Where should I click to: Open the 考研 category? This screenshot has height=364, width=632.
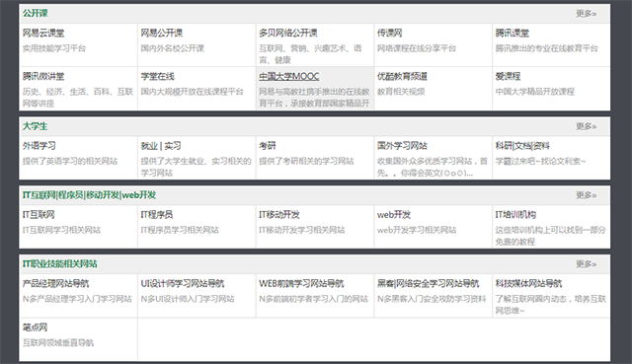pos(268,146)
